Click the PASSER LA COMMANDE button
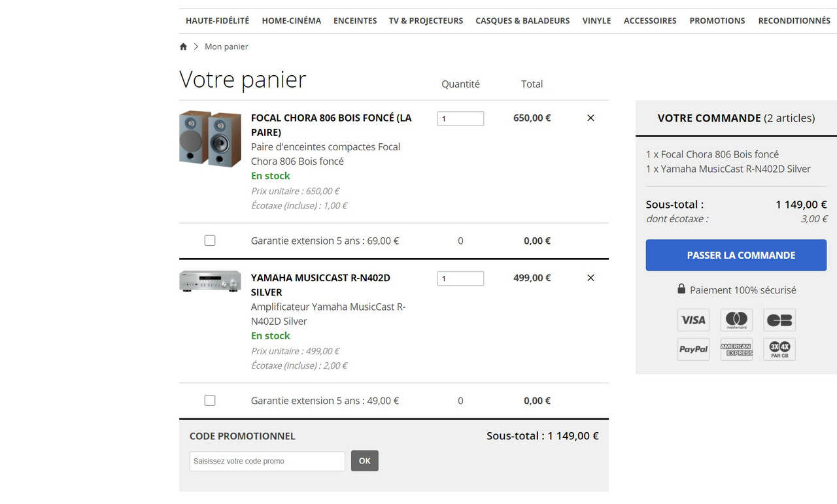 [736, 255]
